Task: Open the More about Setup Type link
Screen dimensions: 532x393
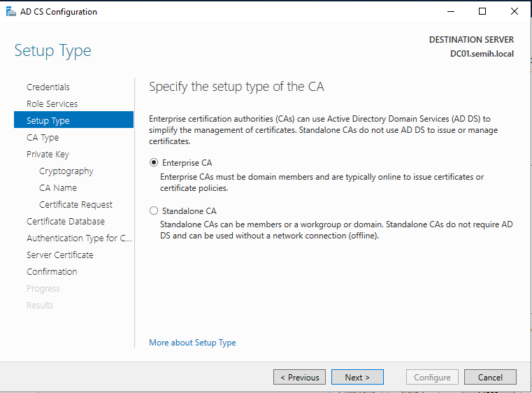Action: (192, 343)
